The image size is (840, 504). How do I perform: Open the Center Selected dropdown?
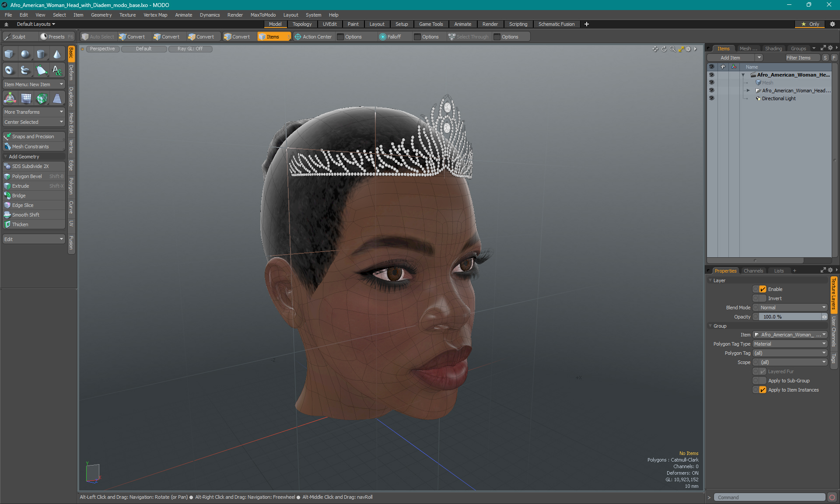pos(34,122)
